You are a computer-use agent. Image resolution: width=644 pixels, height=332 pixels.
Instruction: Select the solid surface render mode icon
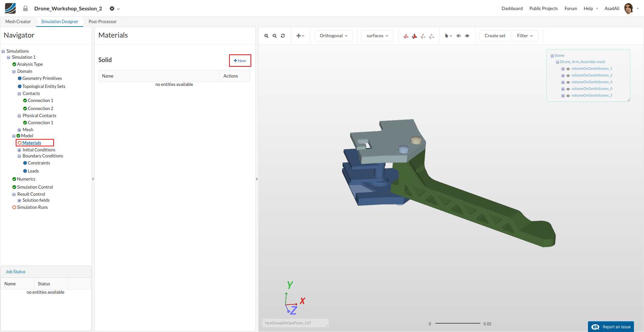(x=406, y=36)
